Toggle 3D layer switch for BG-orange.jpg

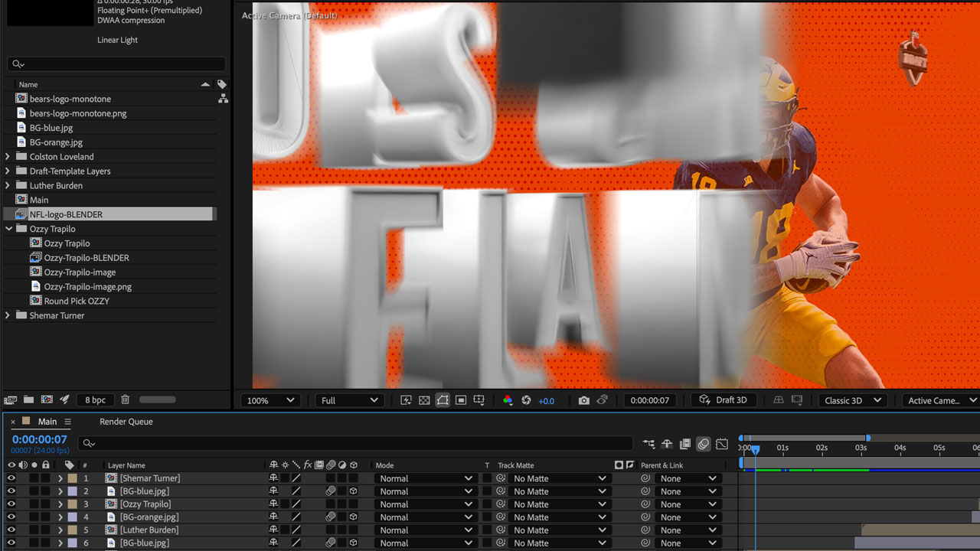click(x=354, y=517)
